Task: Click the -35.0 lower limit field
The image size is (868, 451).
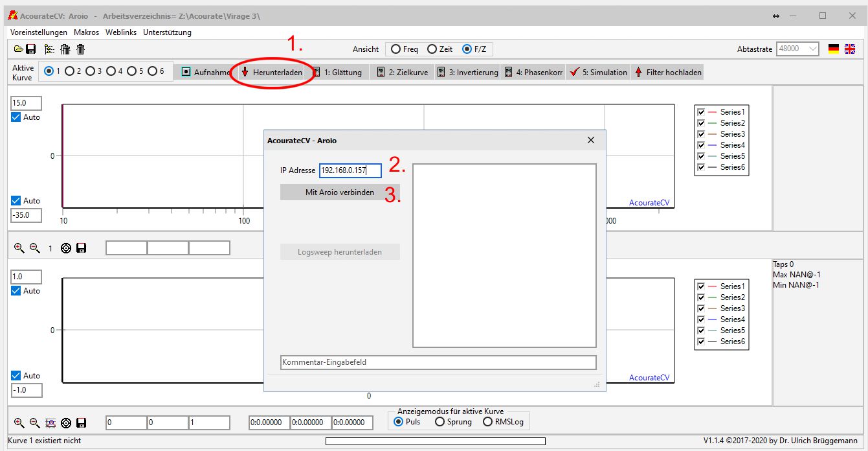Action: pyautogui.click(x=27, y=215)
